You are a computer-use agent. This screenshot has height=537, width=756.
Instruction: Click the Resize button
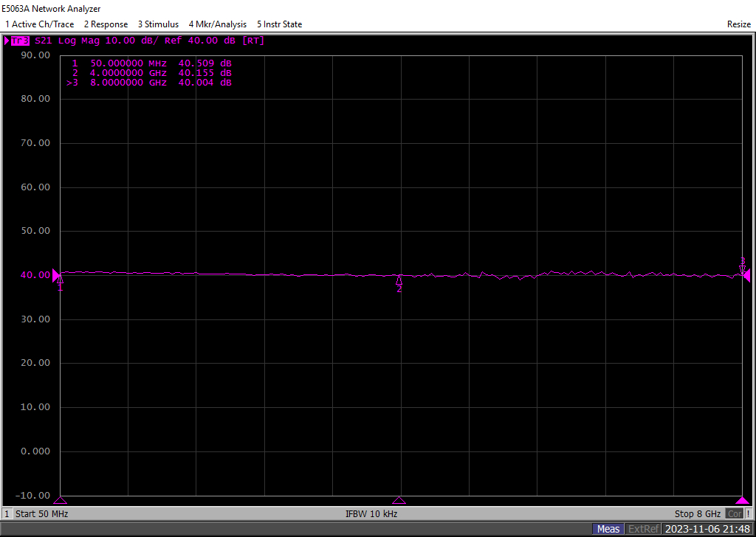pos(738,24)
